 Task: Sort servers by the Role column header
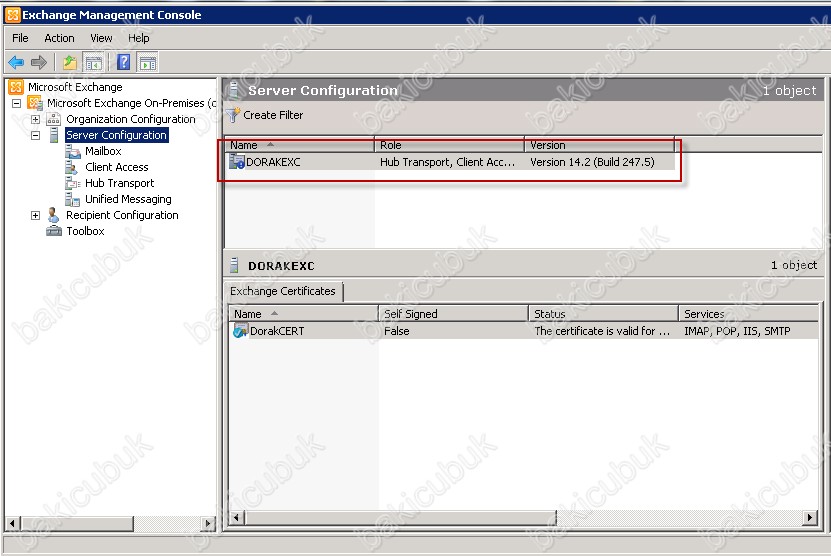449,145
